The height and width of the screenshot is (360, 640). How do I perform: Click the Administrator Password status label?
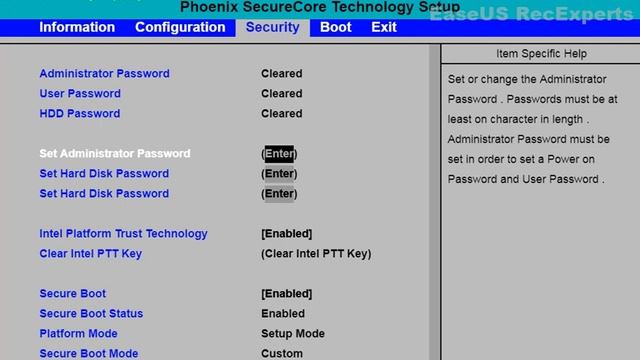point(104,73)
